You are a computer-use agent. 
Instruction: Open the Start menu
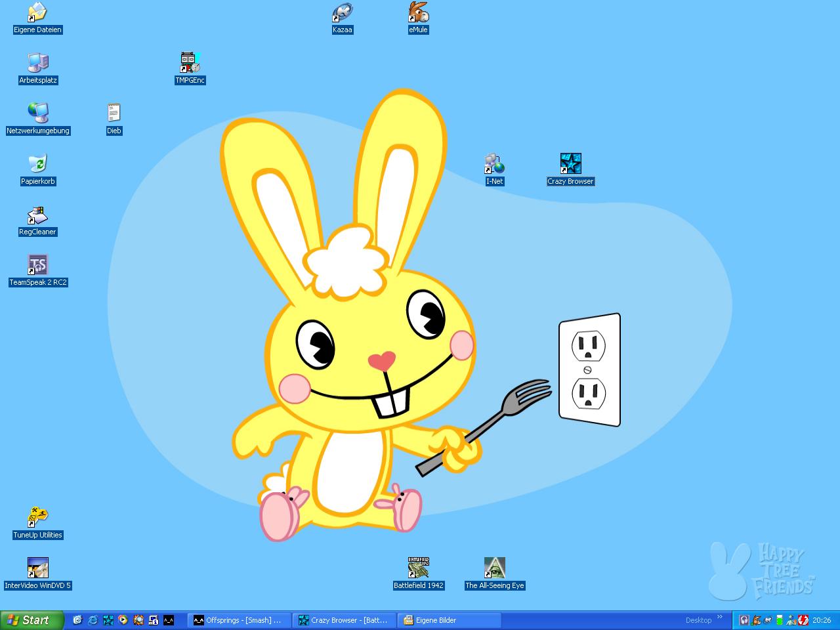click(x=32, y=620)
